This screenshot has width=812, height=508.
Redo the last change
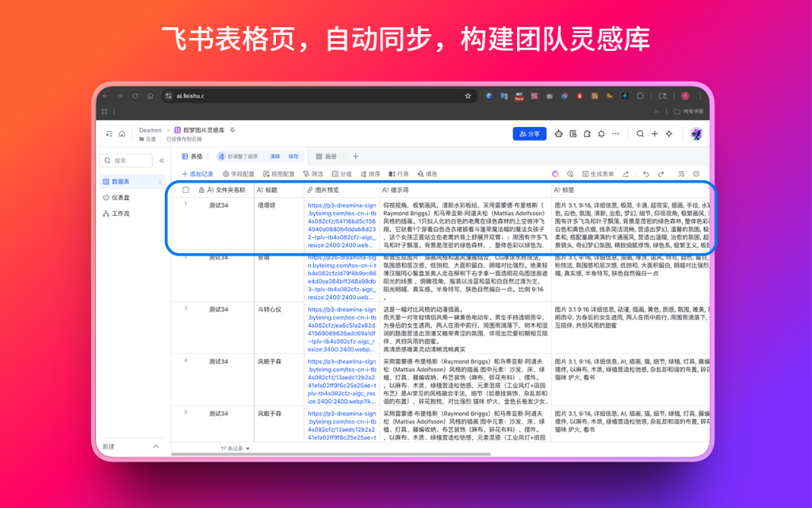coord(661,174)
